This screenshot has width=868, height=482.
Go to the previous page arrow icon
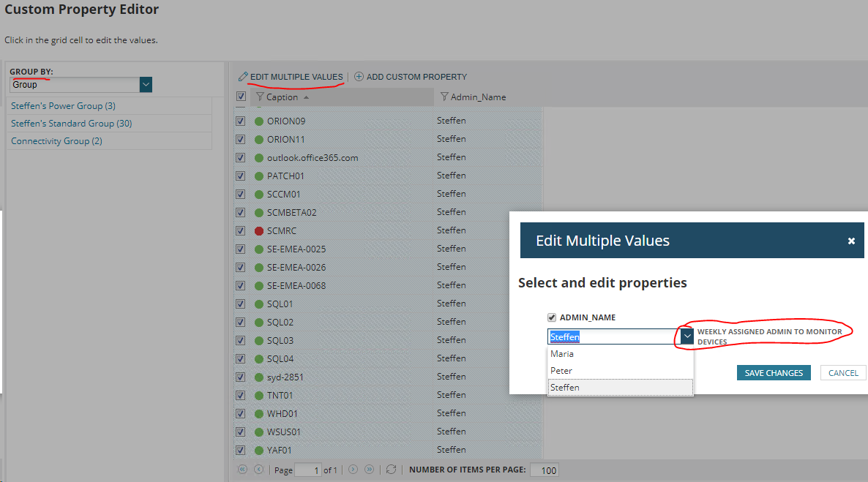point(258,470)
